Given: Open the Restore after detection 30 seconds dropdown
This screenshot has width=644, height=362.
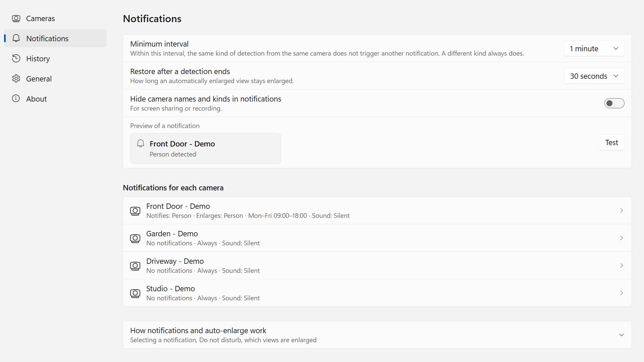Looking at the screenshot, I should point(594,76).
